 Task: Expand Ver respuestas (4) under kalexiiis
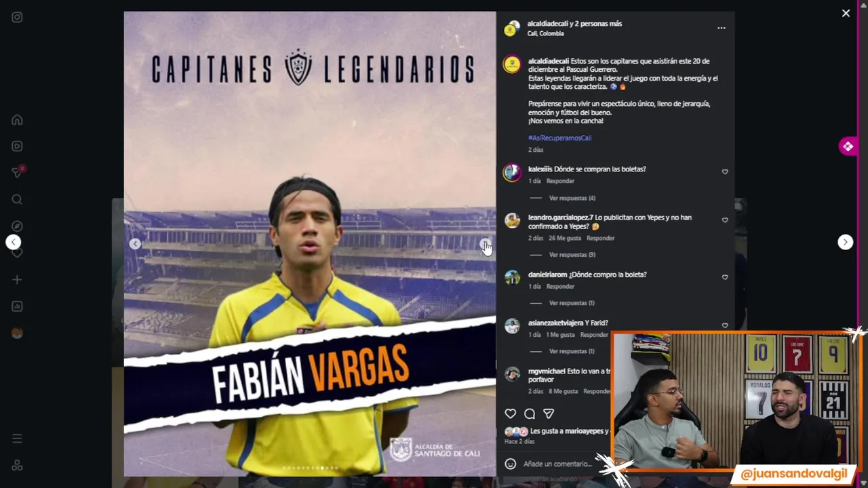coord(572,198)
